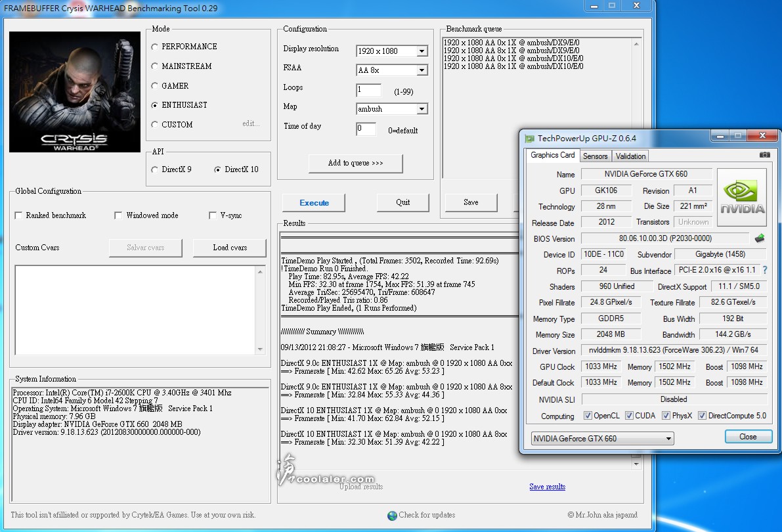Click the Custom Cvars scrollbar down arrow

tap(260, 349)
